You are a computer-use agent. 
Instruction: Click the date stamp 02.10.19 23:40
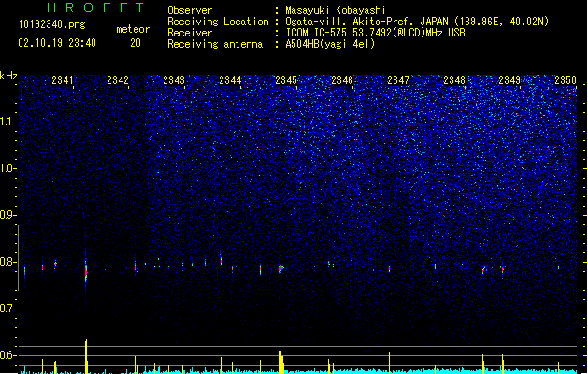tap(57, 43)
